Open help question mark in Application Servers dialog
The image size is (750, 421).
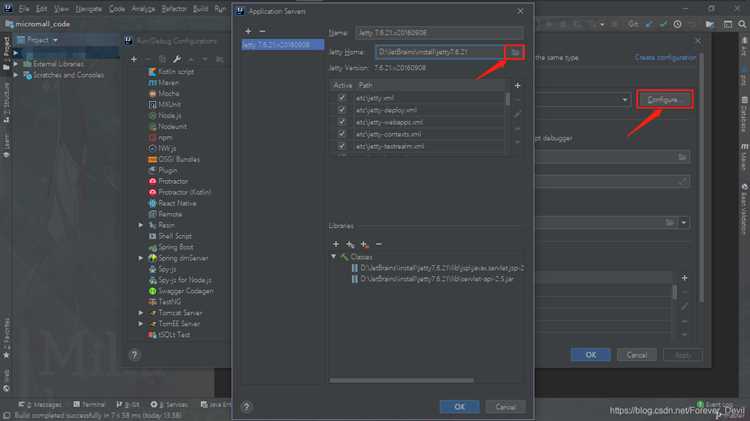pos(246,407)
